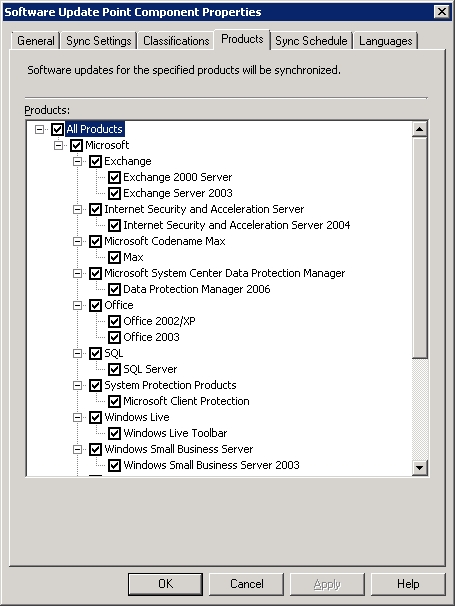Viewport: 455px width, 606px height.
Task: Collapse the Microsoft Codename Max node
Action: coord(77,242)
